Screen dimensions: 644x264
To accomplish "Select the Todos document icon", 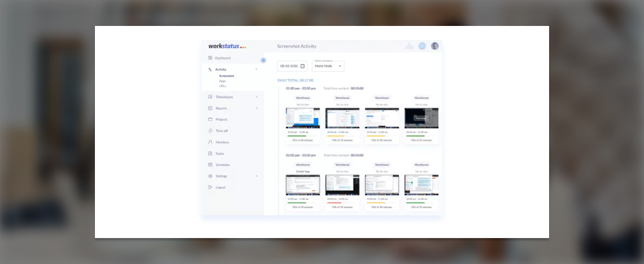I will 210,153.
